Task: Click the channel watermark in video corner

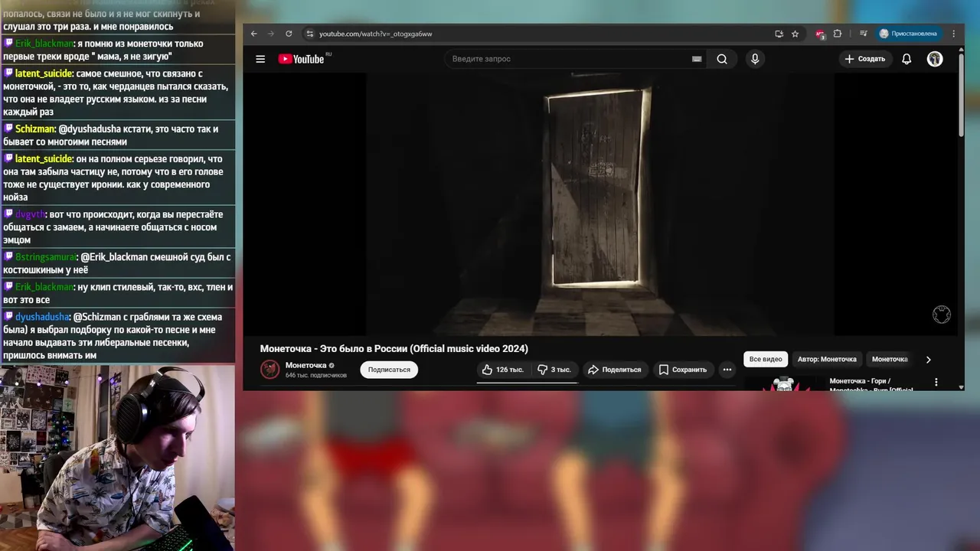Action: [942, 315]
